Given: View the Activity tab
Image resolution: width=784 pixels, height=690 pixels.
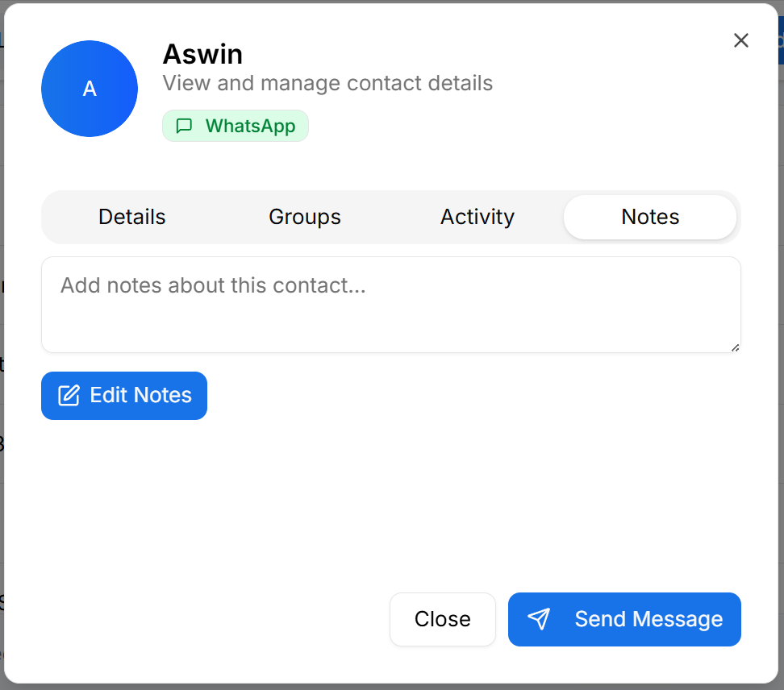Looking at the screenshot, I should click(477, 217).
